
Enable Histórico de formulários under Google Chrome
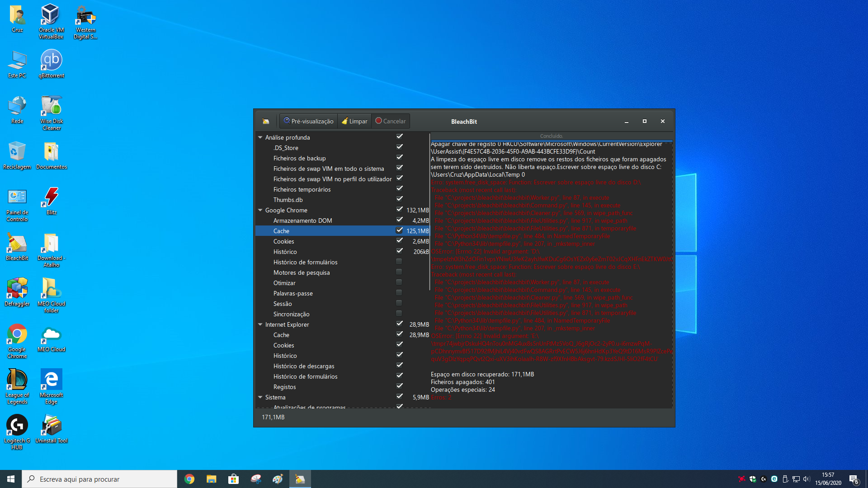[399, 262]
